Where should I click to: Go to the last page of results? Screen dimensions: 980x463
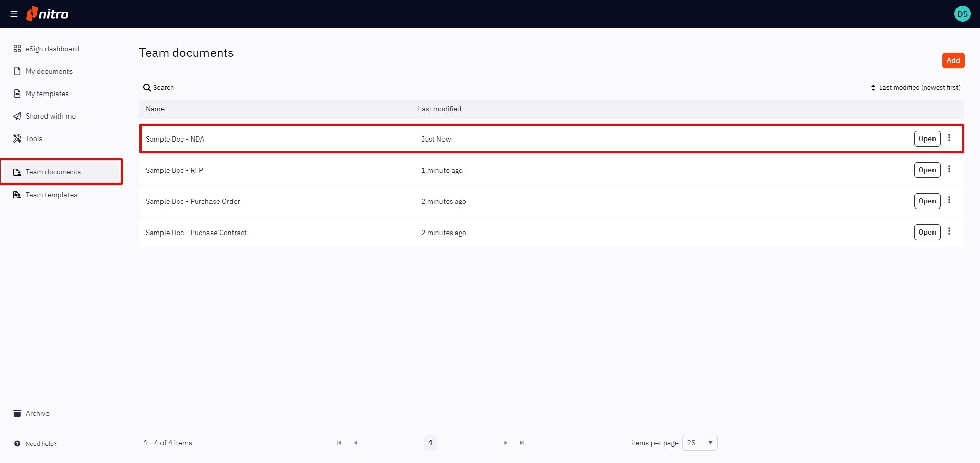[521, 443]
